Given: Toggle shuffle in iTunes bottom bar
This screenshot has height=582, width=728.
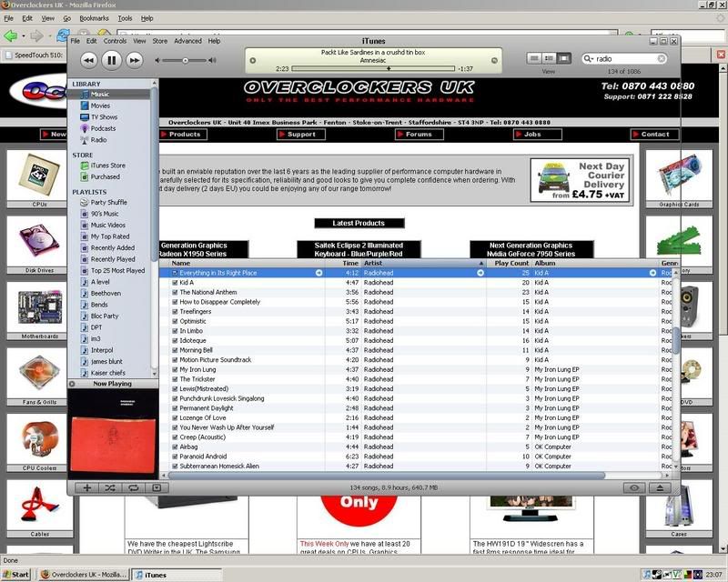Looking at the screenshot, I should pos(110,487).
